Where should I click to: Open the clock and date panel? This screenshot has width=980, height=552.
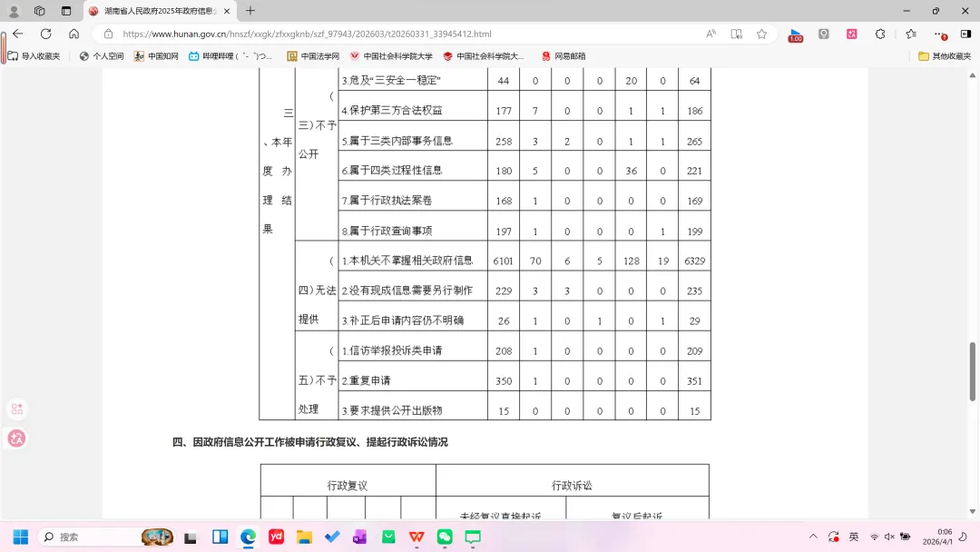[937, 537]
